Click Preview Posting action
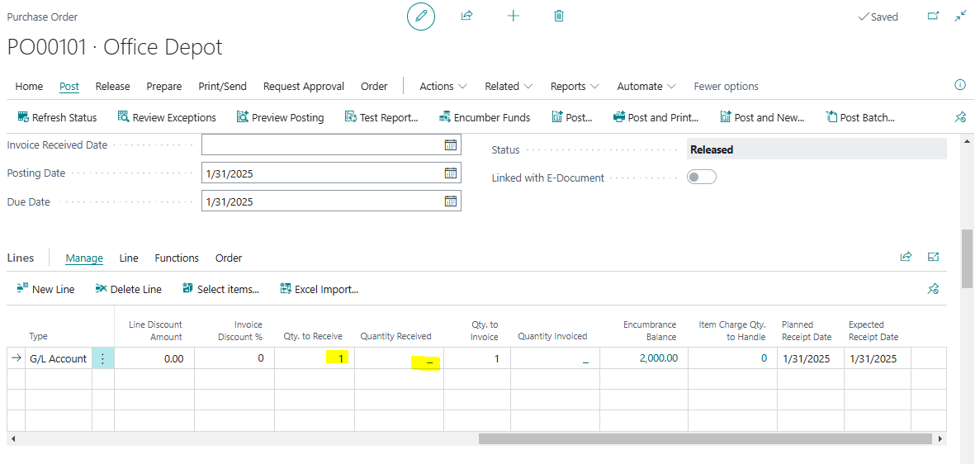The image size is (980, 464). pos(281,117)
